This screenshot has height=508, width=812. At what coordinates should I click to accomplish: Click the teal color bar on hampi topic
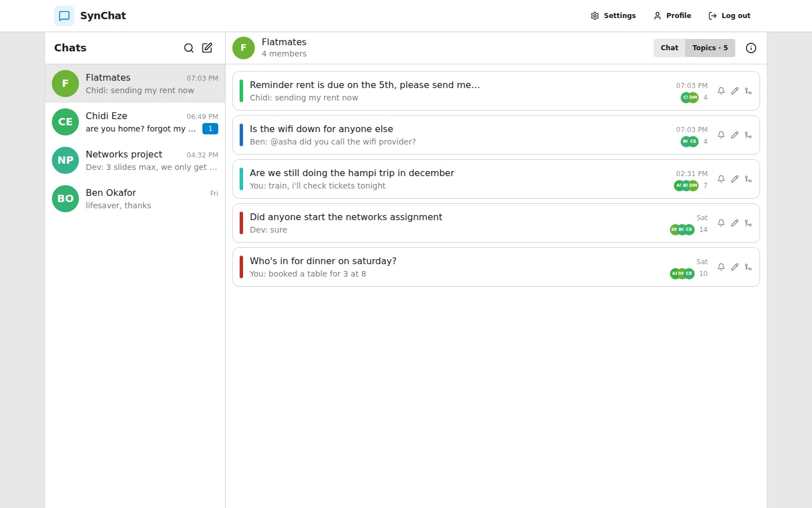click(241, 179)
